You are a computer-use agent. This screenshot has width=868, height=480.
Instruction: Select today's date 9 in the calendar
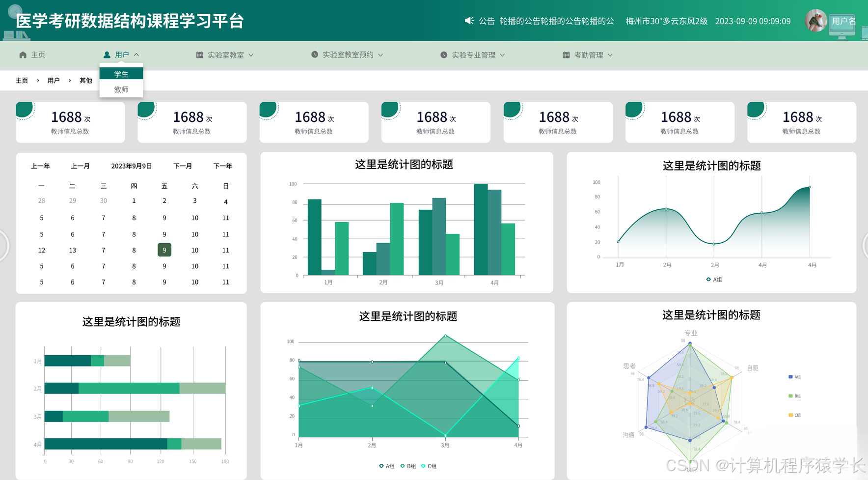pos(164,250)
